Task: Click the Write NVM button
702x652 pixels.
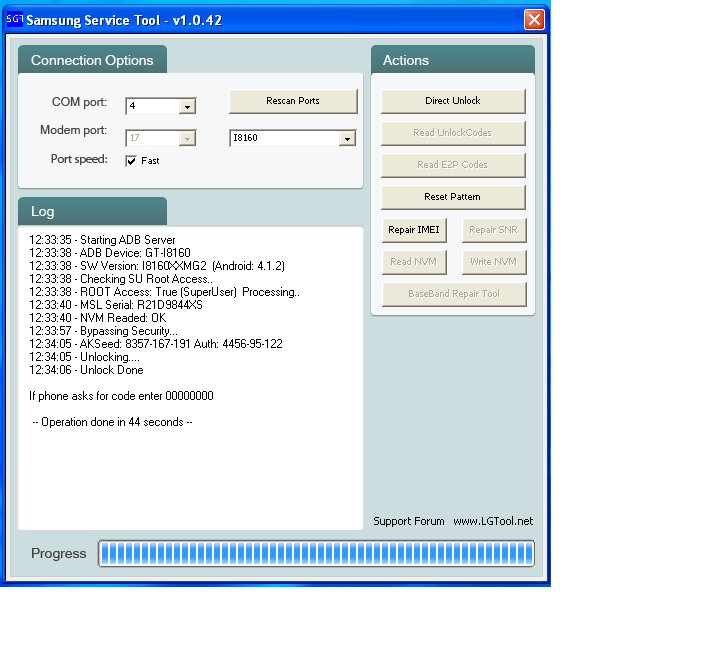Action: tap(494, 262)
